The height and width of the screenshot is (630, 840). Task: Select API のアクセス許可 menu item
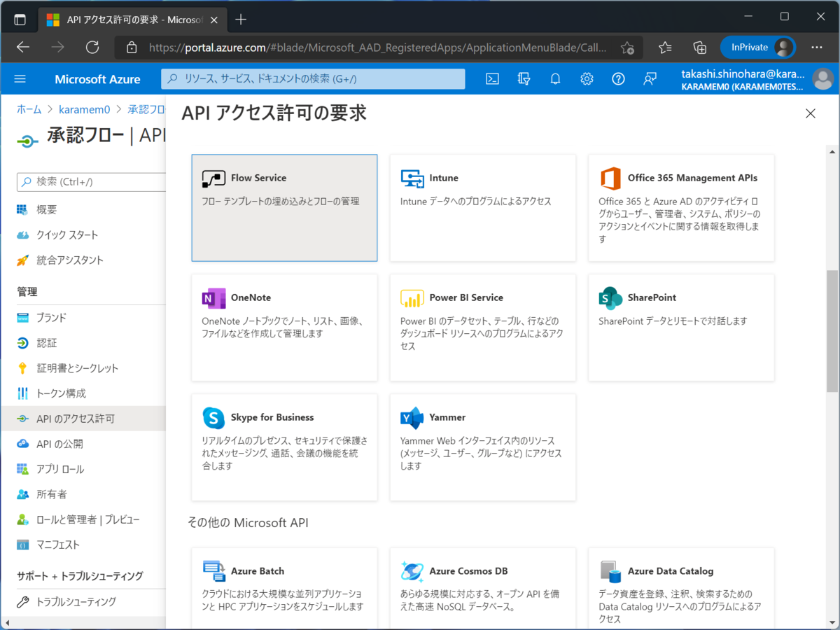(83, 419)
